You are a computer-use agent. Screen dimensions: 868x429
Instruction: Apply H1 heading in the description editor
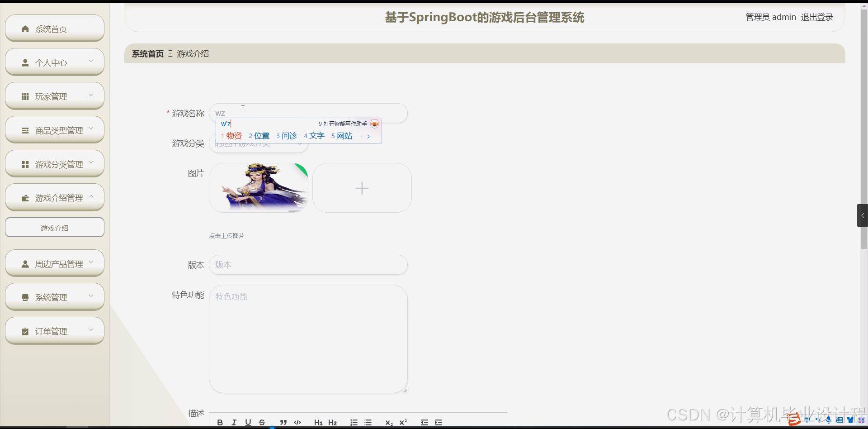coord(318,422)
